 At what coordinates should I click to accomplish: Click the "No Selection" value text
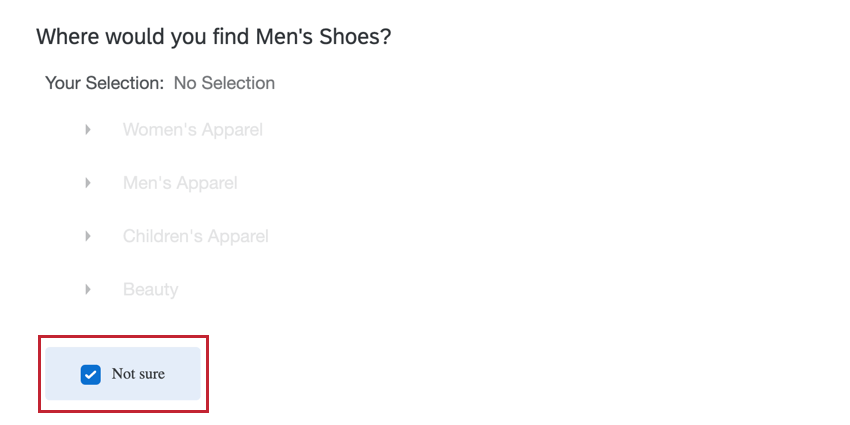coord(224,83)
